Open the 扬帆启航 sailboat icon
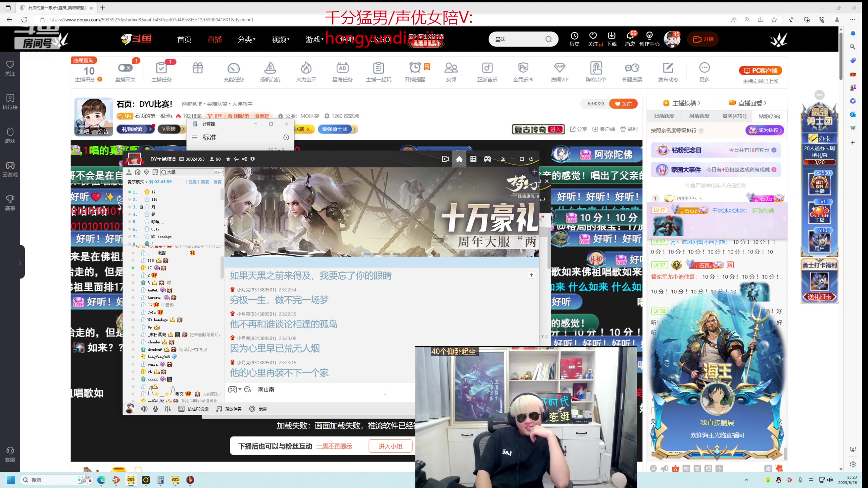868x488 pixels. pos(270,68)
